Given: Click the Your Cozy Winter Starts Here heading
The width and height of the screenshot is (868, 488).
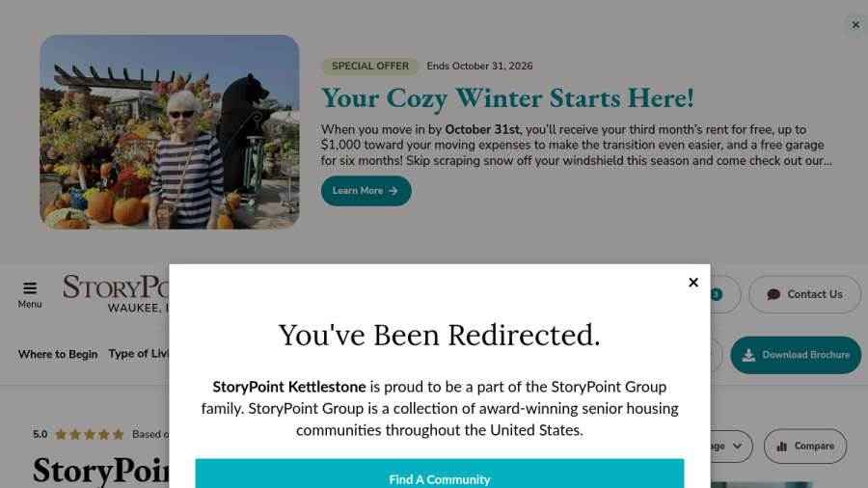Looking at the screenshot, I should coord(507,98).
